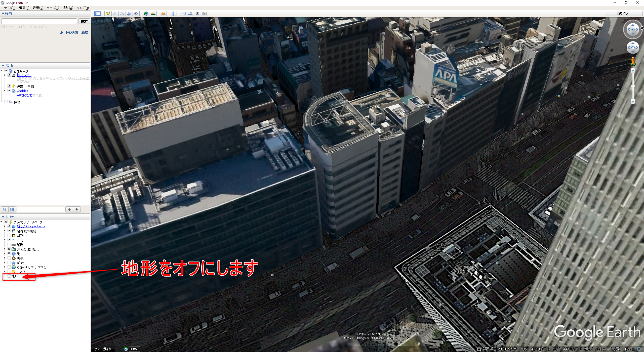Click the Street View pegman icon
Image resolution: width=644 pixels, height=352 pixels.
tap(633, 61)
